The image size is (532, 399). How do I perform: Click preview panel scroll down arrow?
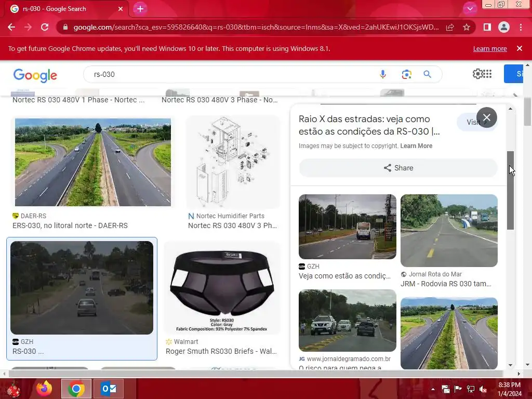[x=510, y=365]
